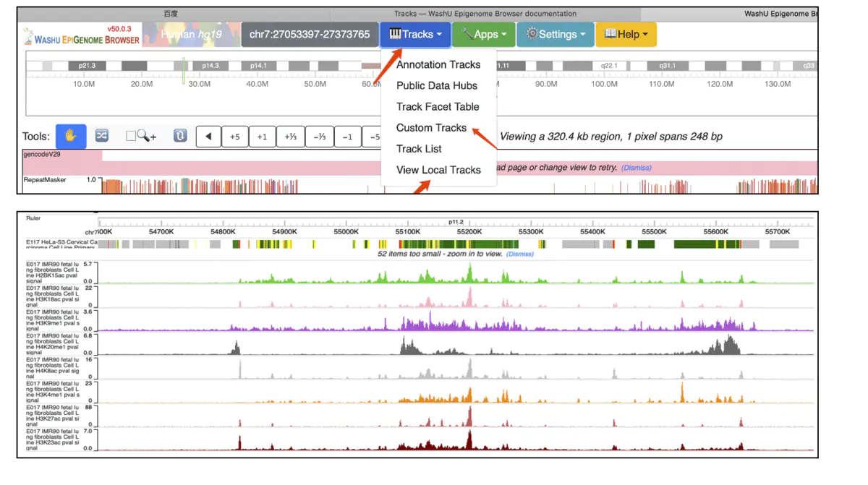Image resolution: width=868 pixels, height=485 pixels.
Task: Select the reorder shuffle tool
Action: (102, 136)
